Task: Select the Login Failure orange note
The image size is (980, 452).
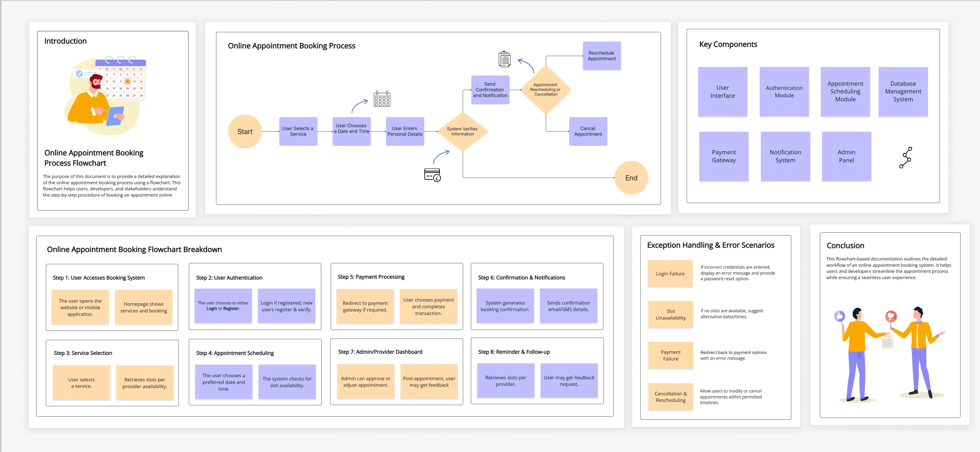Action: click(670, 273)
